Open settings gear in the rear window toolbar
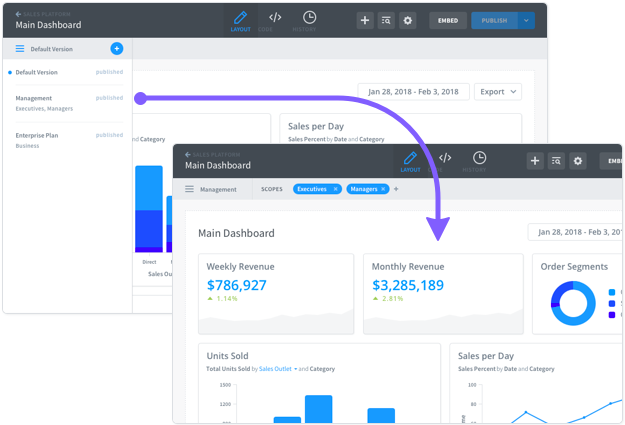Image resolution: width=625 pixels, height=425 pixels. pyautogui.click(x=407, y=20)
